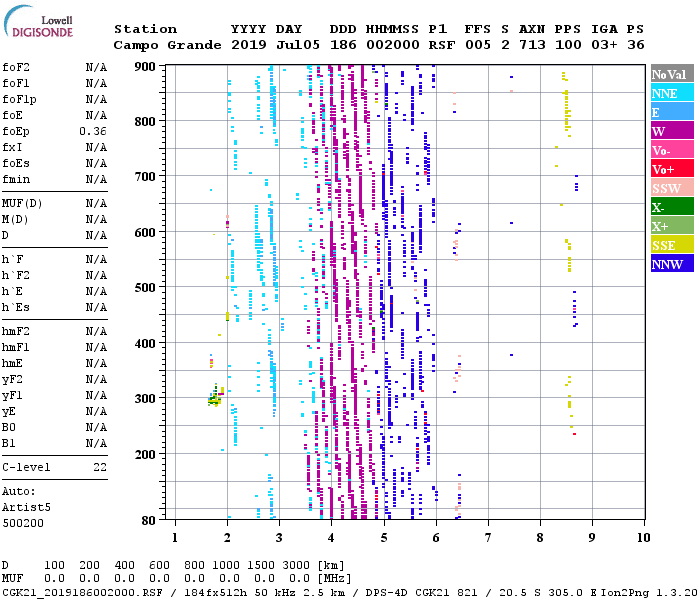The image size is (700, 600).
Task: Select the SSW legend swatch
Action: [672, 188]
